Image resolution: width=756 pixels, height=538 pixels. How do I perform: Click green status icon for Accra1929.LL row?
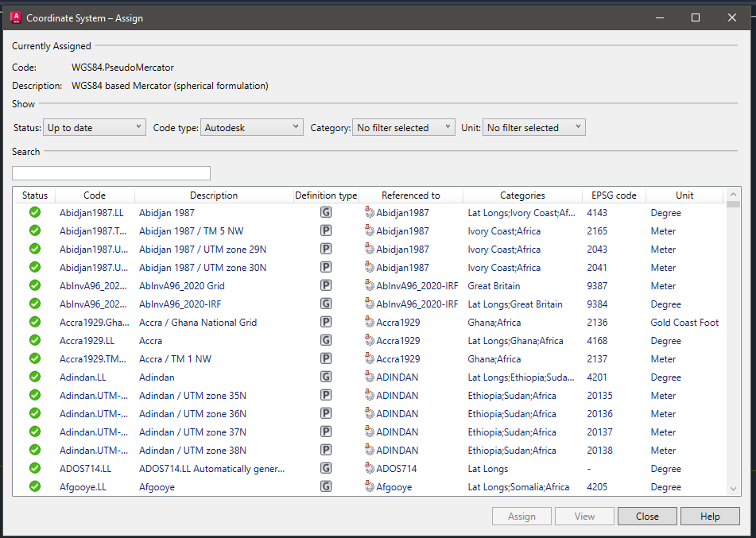(35, 340)
